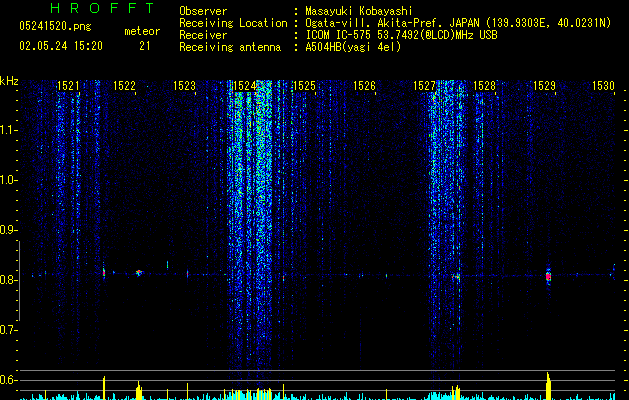The width and height of the screenshot is (629, 400).
Task: Click the A504HB(yagi 4el) antenna text
Action: point(353,47)
